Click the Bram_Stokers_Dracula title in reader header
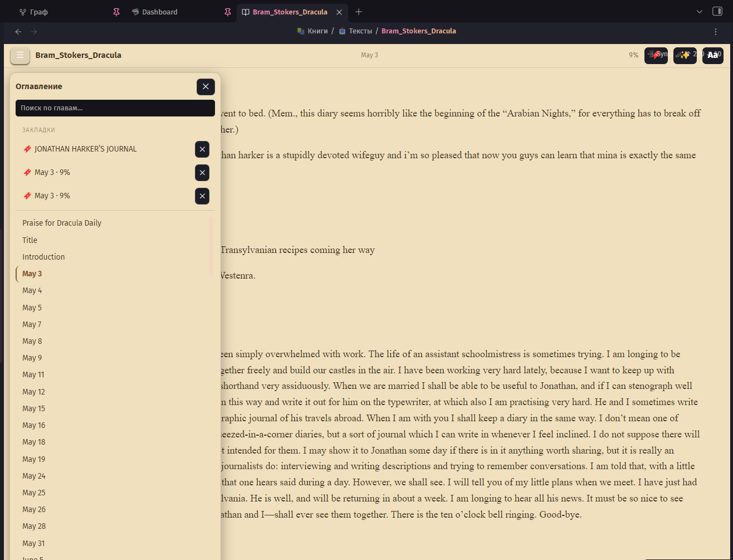 point(79,55)
